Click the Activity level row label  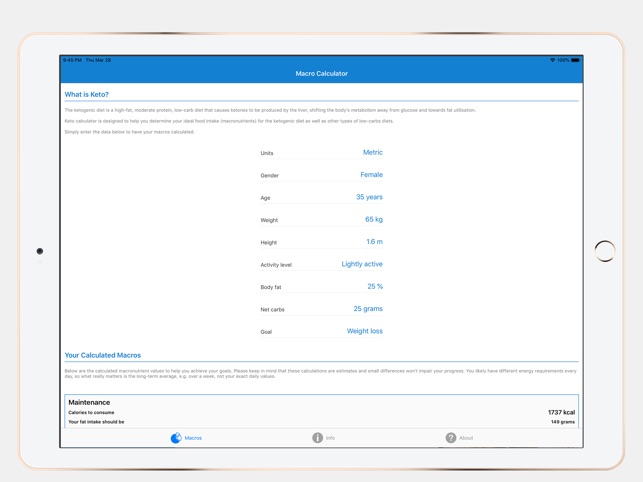pyautogui.click(x=276, y=265)
